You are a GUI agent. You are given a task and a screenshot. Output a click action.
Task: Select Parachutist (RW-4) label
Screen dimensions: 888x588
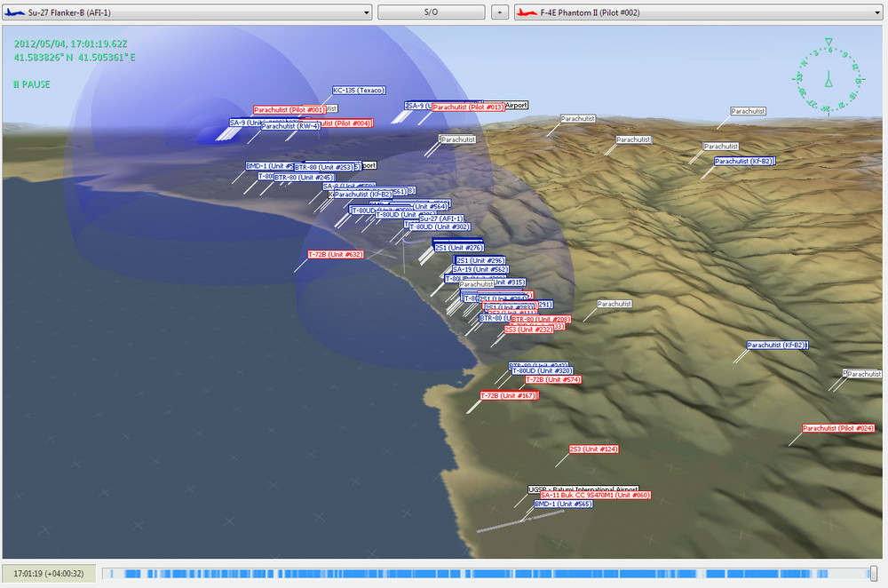point(290,126)
